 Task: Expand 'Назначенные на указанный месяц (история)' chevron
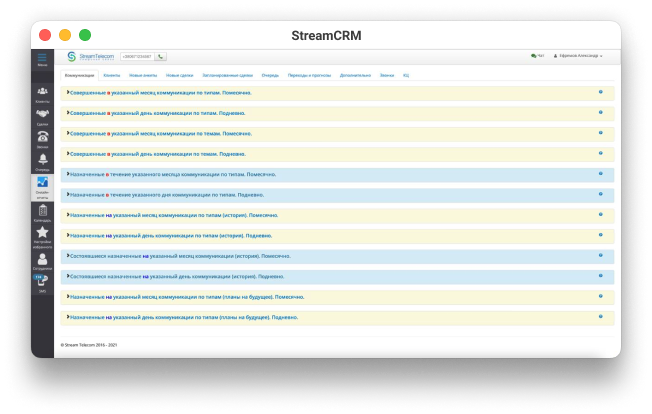tap(68, 215)
